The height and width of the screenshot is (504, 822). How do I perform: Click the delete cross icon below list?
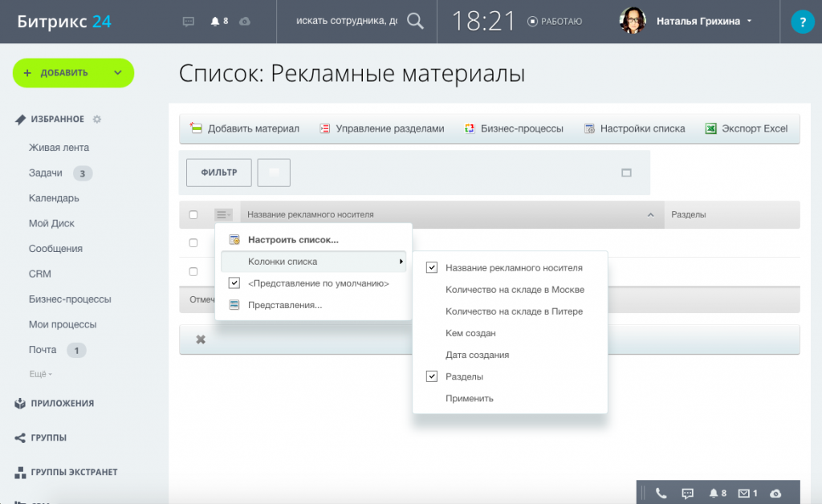200,339
